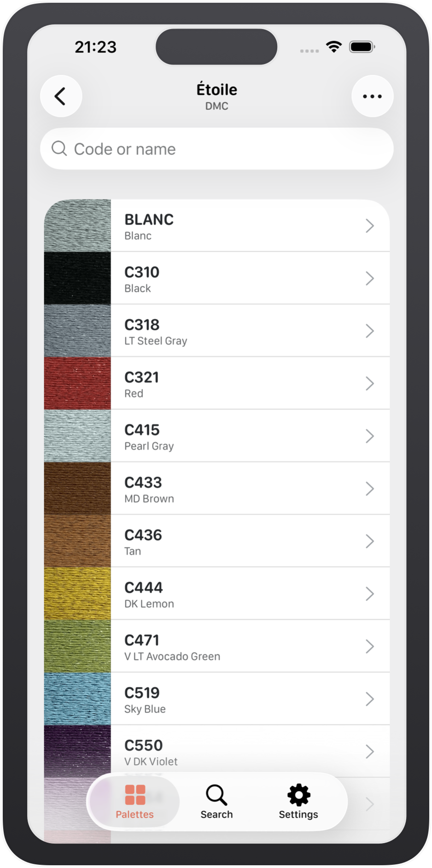Switch to the Settings tab
The width and height of the screenshot is (432, 868).
click(298, 802)
